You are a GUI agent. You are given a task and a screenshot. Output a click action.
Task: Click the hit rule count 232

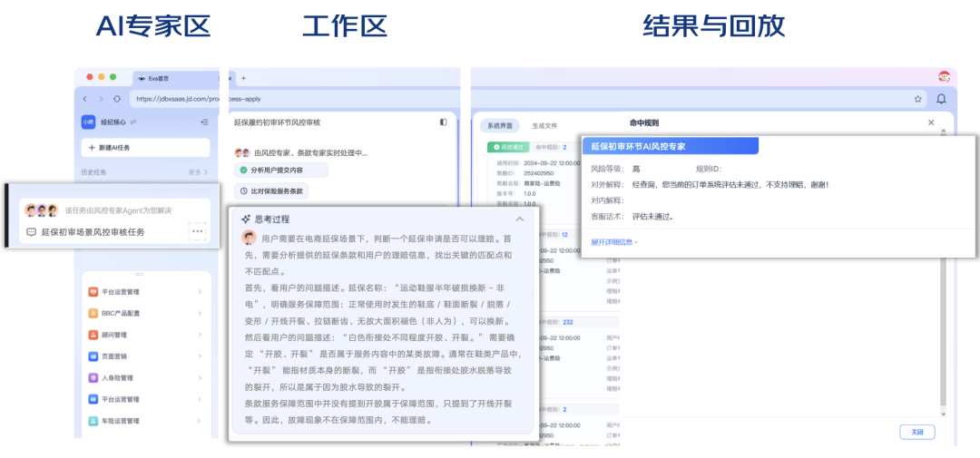[568, 322]
